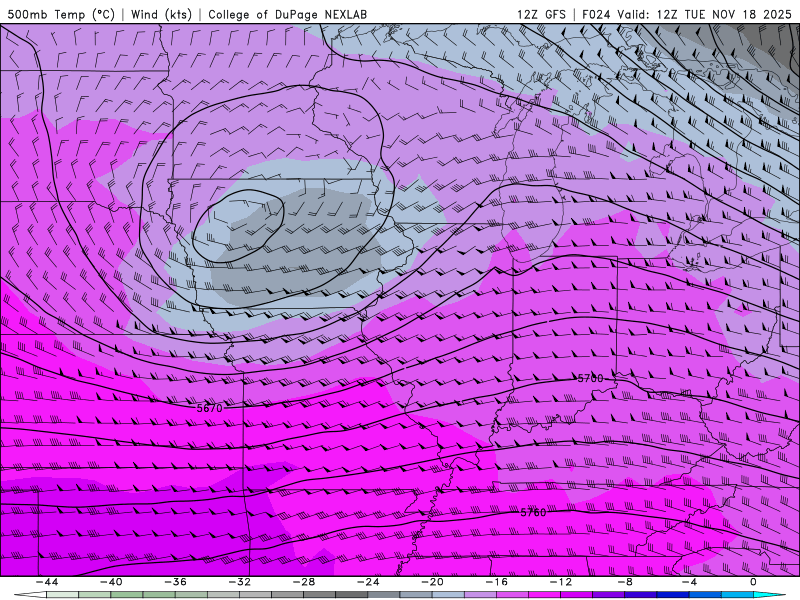Click the "F024 Valid: 12Z TUE NOV 18 2025" text
The height and width of the screenshot is (600, 800).
(x=687, y=14)
